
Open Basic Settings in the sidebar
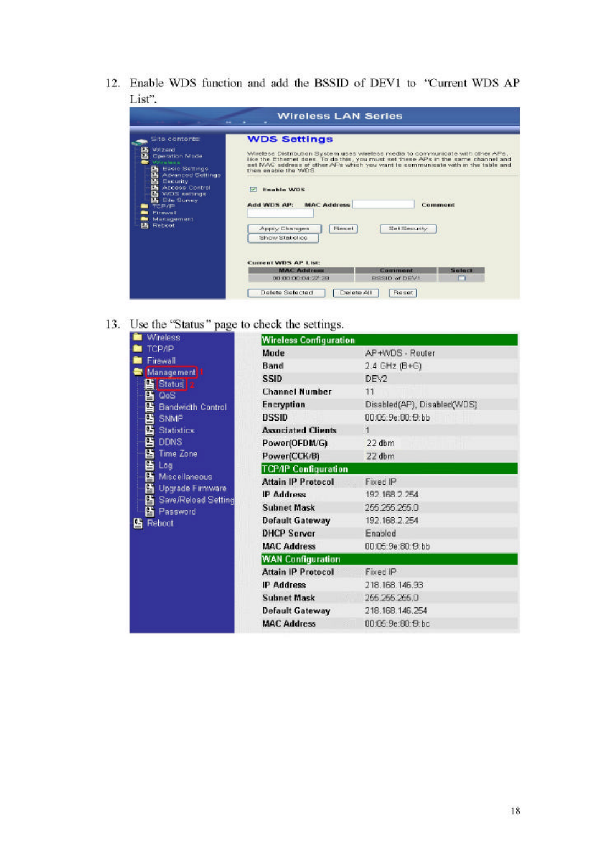pyautogui.click(x=185, y=169)
